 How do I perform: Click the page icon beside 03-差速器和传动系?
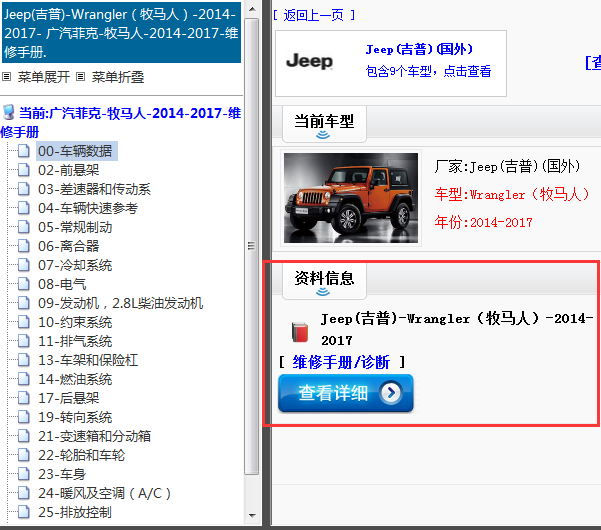23,189
